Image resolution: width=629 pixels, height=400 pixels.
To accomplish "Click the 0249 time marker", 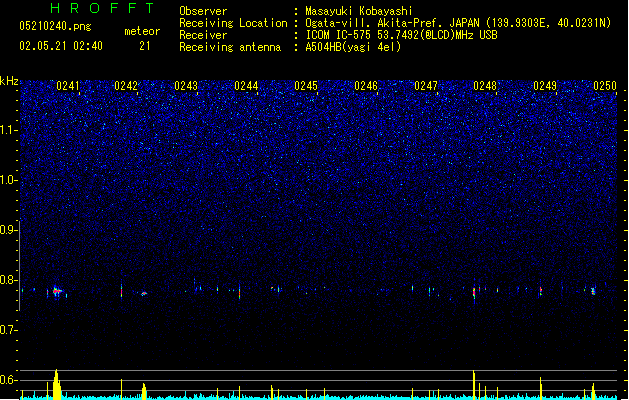I will pyautogui.click(x=545, y=86).
